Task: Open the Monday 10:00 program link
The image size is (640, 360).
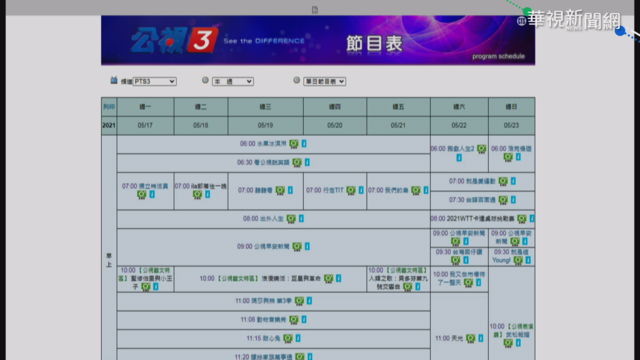Action: 145,278
